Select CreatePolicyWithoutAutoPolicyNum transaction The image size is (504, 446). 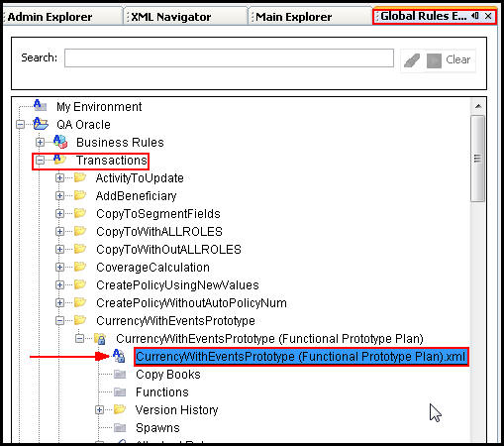point(191,303)
